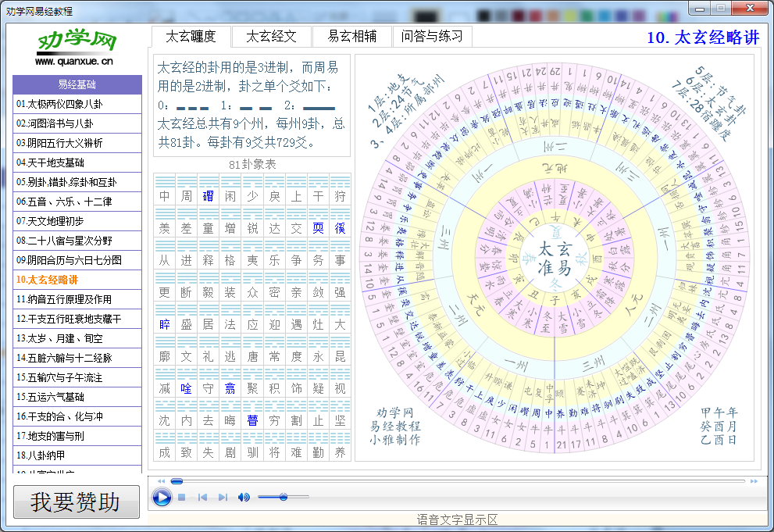Skip to the previous audio track
The image size is (774, 532).
(203, 497)
